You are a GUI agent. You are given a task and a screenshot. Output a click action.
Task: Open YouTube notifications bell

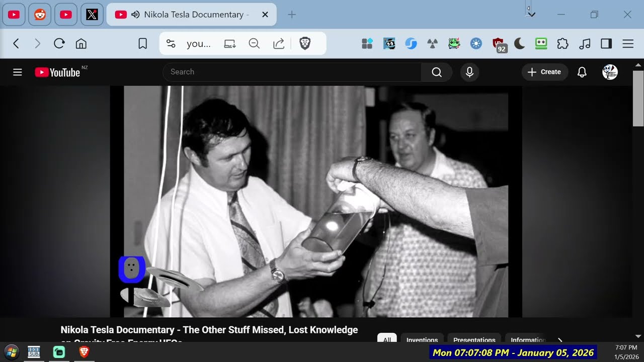pos(582,72)
